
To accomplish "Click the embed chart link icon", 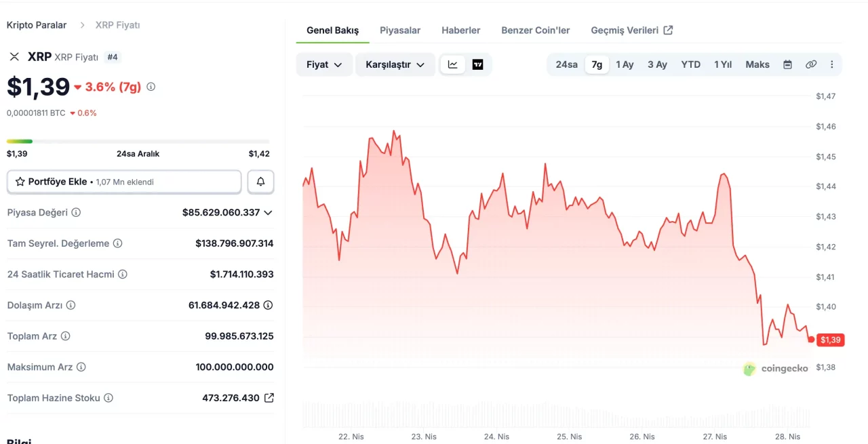I will pos(811,64).
